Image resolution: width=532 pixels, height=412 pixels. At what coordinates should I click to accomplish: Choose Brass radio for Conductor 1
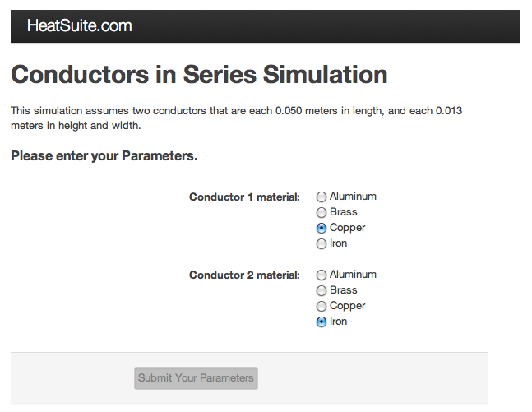coord(322,213)
